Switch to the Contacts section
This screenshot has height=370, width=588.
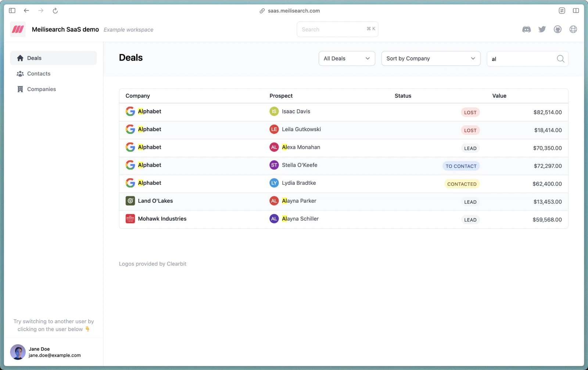pyautogui.click(x=38, y=73)
